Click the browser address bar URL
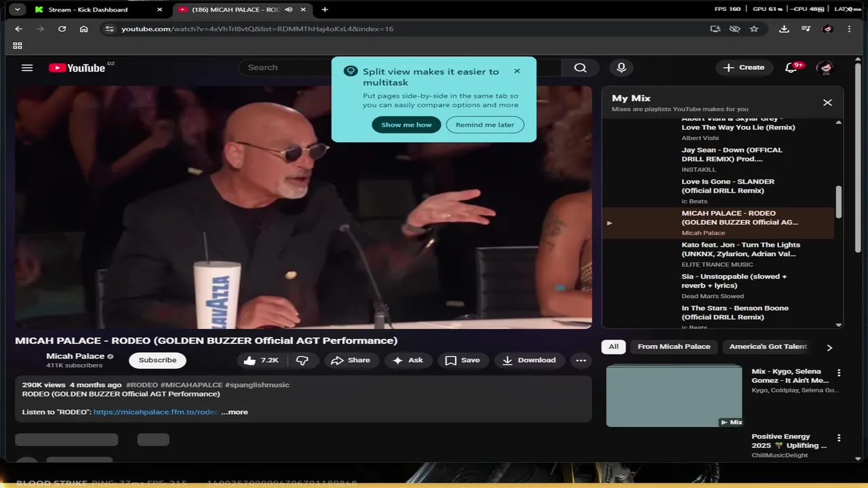The width and height of the screenshot is (868, 488). pos(257,29)
